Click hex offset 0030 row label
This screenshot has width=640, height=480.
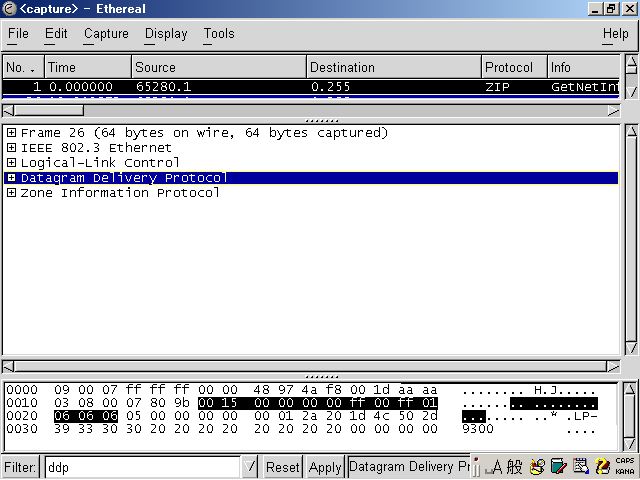[x=22, y=429]
